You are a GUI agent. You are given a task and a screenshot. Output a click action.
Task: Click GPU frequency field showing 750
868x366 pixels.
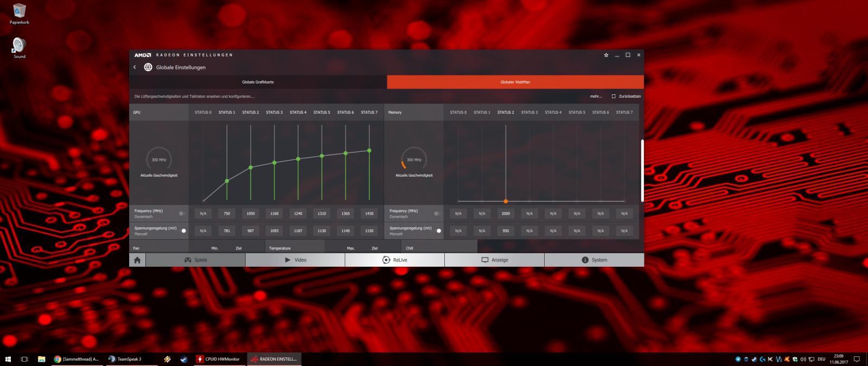click(227, 213)
